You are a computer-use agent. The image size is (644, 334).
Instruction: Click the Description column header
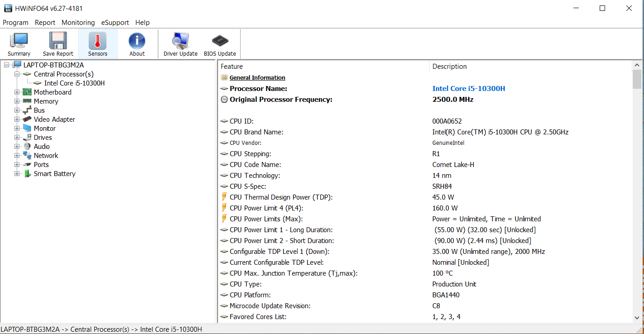click(x=450, y=67)
